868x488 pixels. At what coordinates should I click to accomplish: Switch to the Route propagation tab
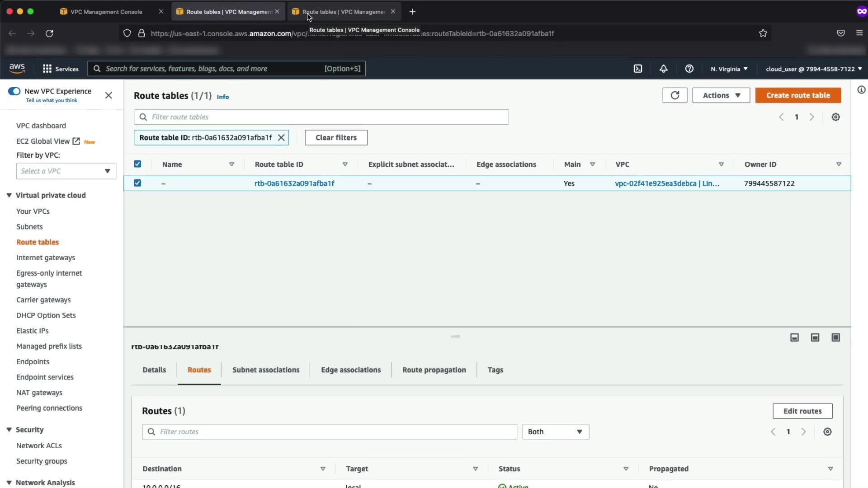434,370
